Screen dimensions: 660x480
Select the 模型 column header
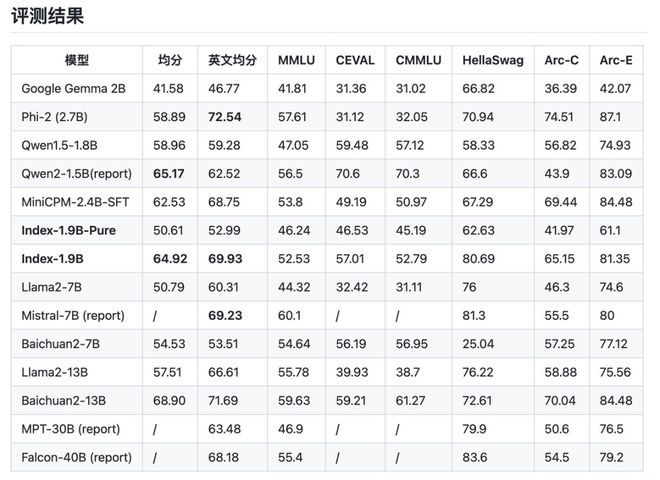click(x=77, y=60)
